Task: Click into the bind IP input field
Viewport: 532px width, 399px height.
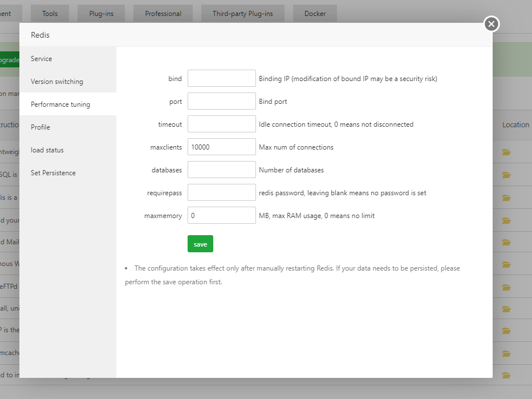Action: 221,78
